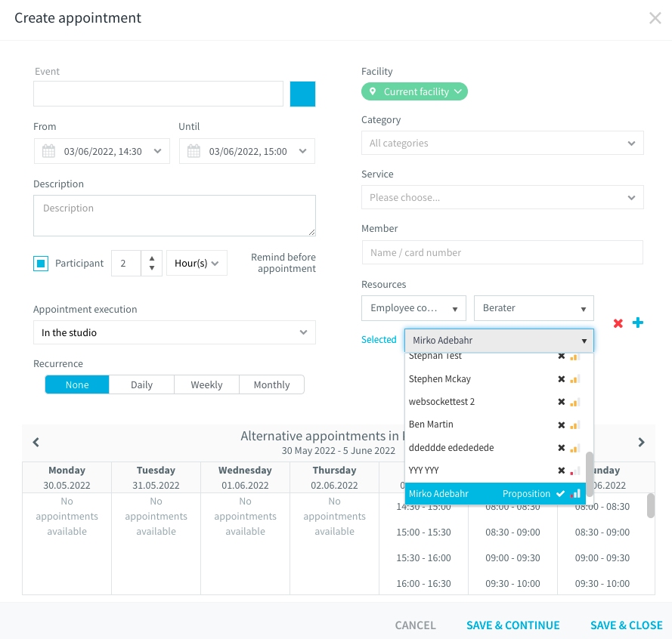Go to previous week of alternative appointments

[36, 442]
